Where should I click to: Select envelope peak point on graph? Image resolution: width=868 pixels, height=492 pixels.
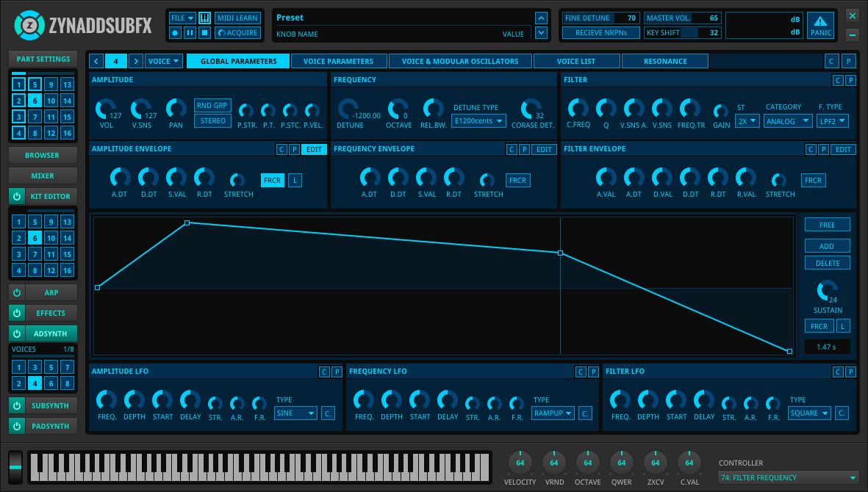(187, 223)
